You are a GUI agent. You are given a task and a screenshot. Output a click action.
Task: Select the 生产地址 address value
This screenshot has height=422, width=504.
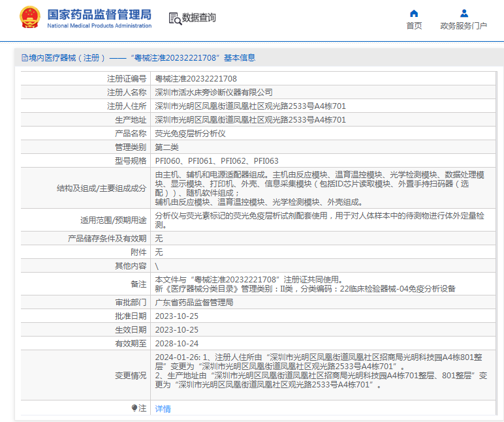251,120
